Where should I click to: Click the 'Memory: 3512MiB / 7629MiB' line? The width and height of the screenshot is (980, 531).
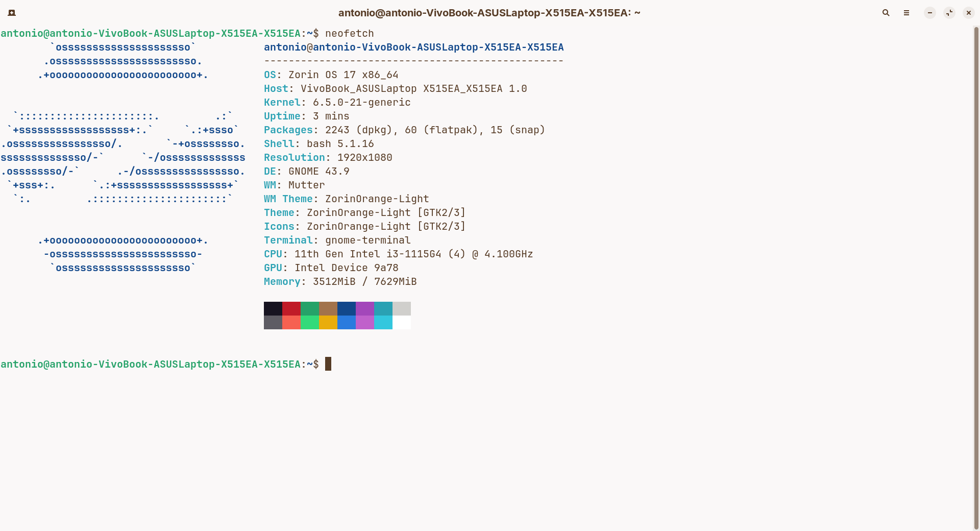coord(340,281)
